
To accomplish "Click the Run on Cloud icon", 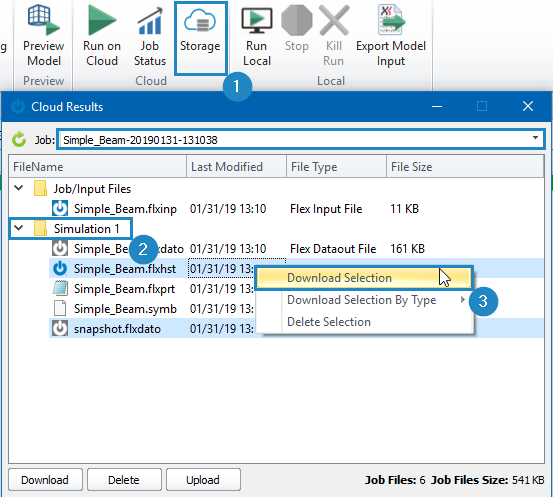I will (102, 20).
